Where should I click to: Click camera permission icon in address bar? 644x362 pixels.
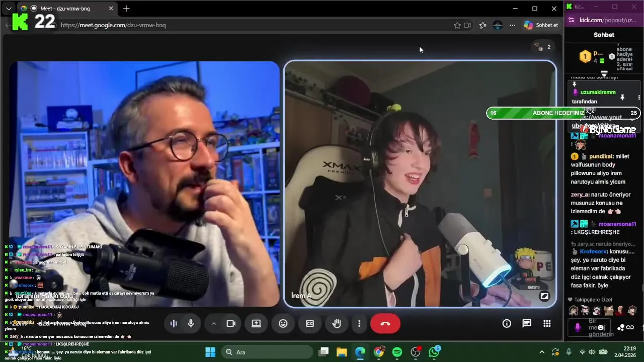[x=467, y=25]
